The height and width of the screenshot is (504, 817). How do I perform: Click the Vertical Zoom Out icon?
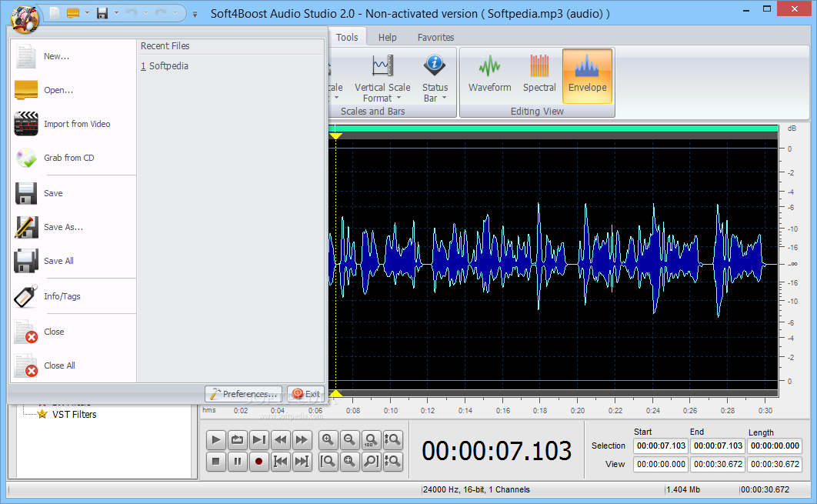pos(392,462)
